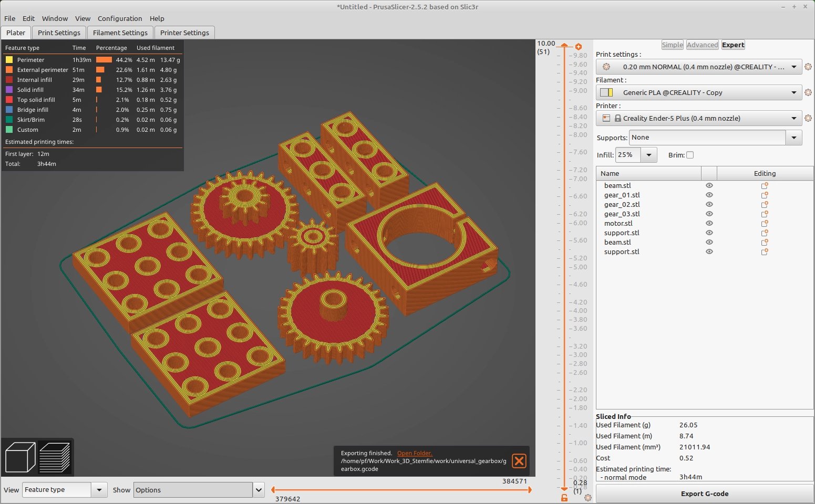Image resolution: width=815 pixels, height=504 pixels.
Task: Open the Print Settings tab
Action: click(59, 33)
